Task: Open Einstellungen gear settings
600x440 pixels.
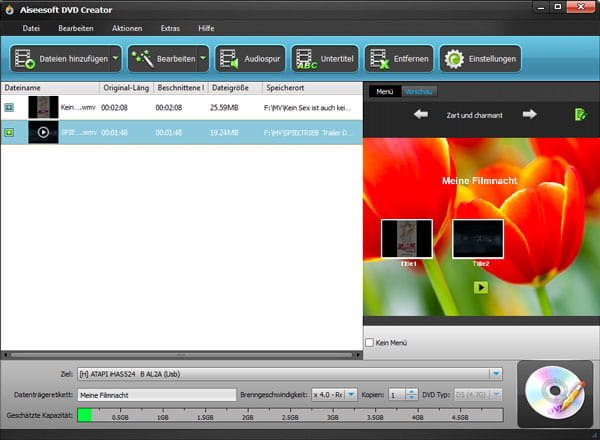Action: pos(481,59)
